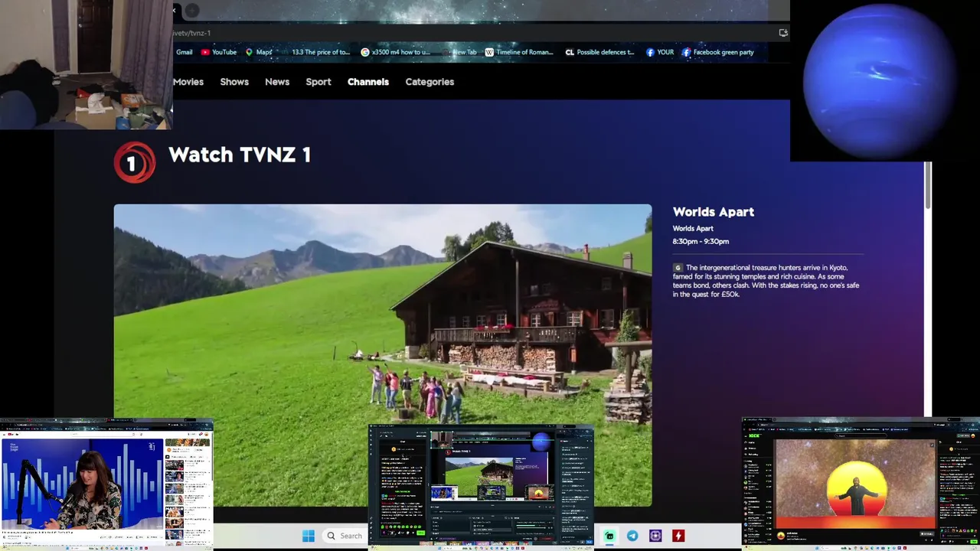Open the News section
Screen dimensions: 980x551
(277, 82)
